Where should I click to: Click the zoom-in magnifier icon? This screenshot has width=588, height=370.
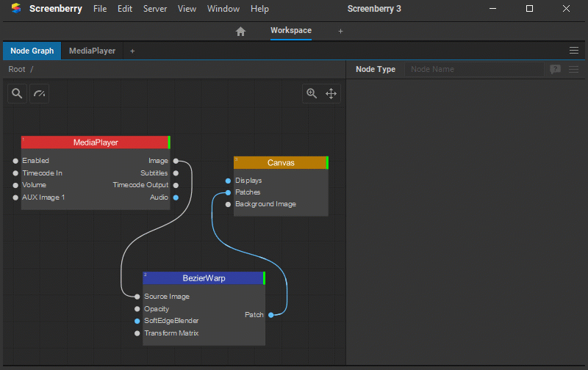click(x=312, y=93)
